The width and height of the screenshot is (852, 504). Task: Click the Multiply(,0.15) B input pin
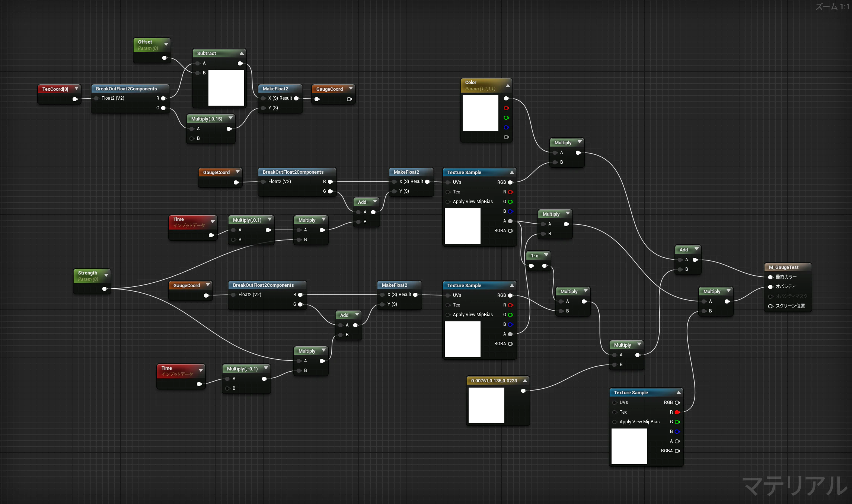tap(192, 138)
